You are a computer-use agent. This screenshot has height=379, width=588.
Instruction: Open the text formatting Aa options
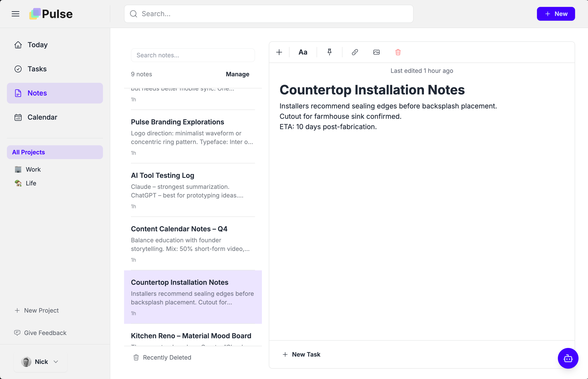[x=303, y=52]
